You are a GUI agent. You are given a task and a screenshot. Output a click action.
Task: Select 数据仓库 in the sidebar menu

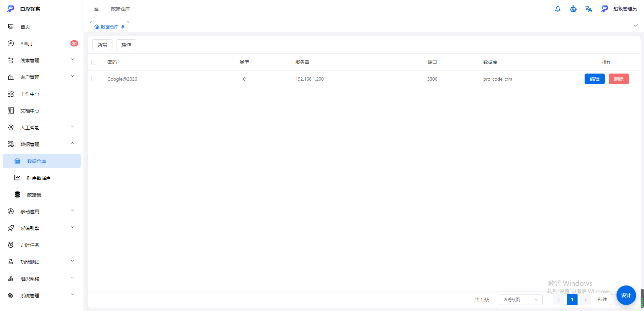[x=42, y=161]
